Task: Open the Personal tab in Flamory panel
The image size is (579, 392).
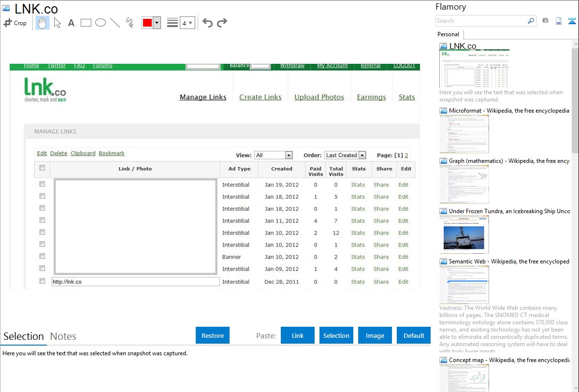Action: point(448,34)
